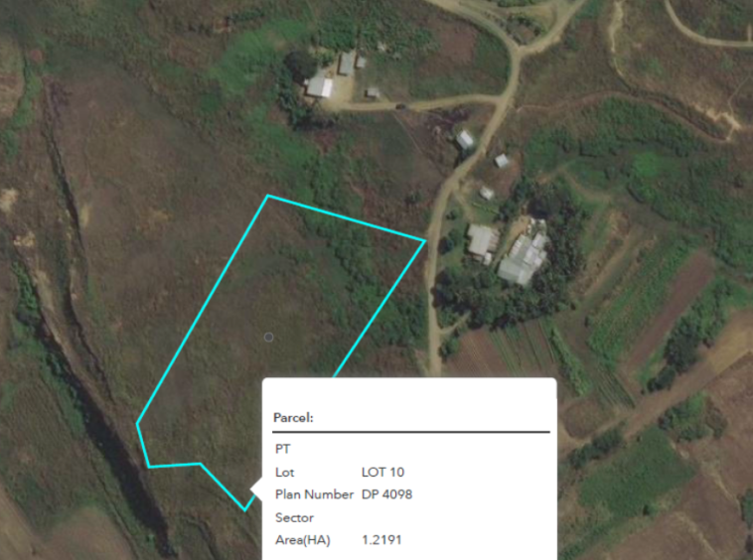Click the white-roofed house at the north driveway end
The width and height of the screenshot is (753, 560).
pyautogui.click(x=319, y=86)
